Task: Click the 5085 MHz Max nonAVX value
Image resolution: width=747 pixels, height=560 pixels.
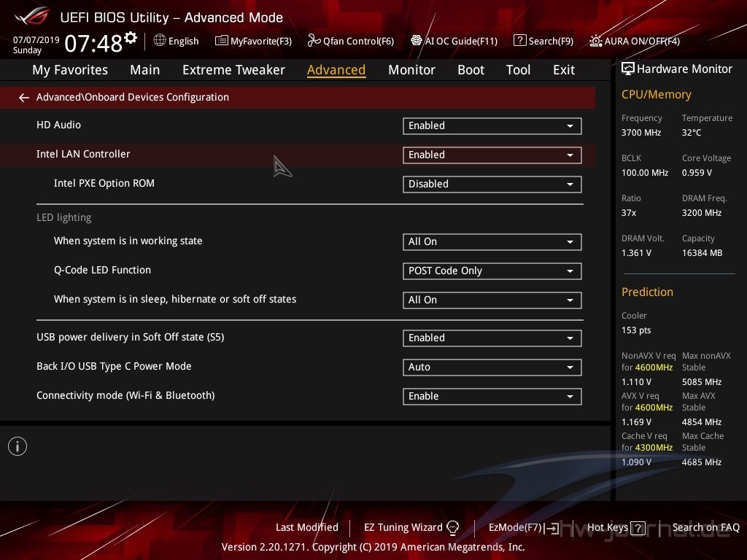Action: 702,382
